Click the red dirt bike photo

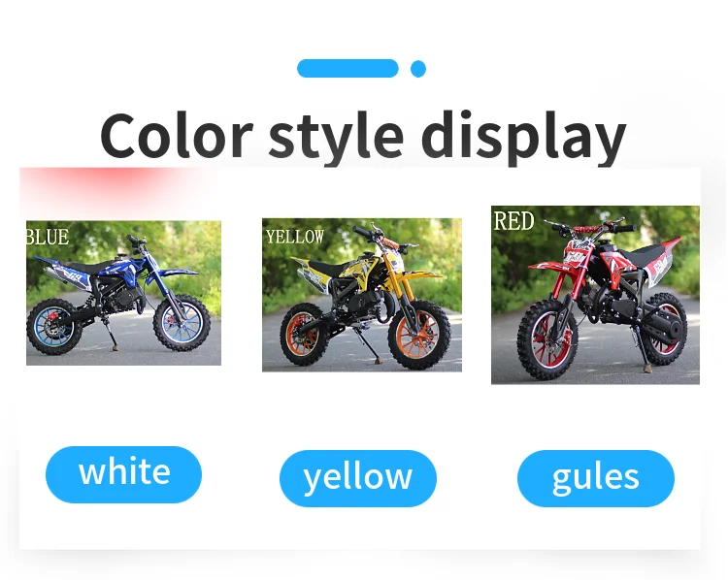[595, 295]
